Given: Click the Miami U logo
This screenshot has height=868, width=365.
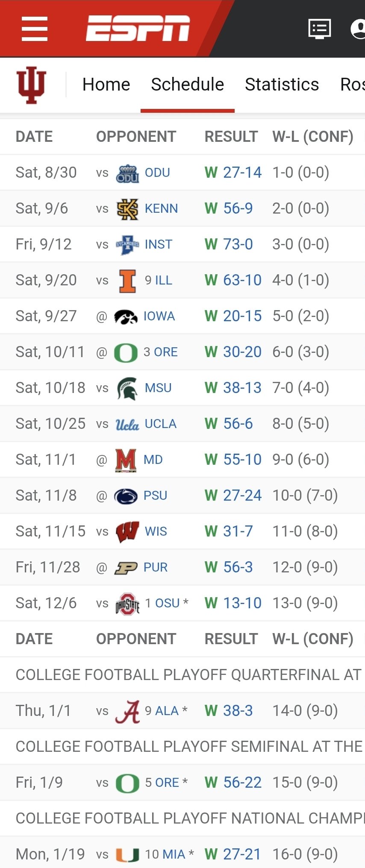Looking at the screenshot, I should [x=127, y=855].
